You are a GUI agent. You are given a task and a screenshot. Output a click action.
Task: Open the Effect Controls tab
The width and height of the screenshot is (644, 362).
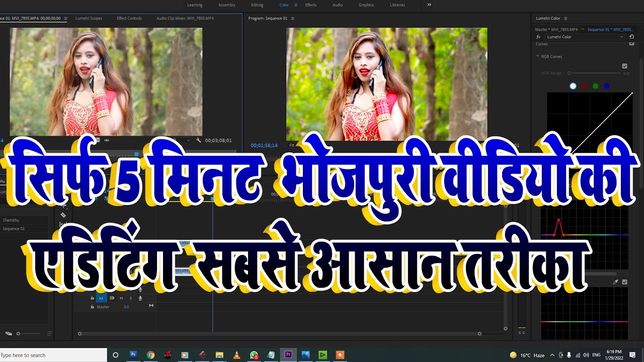129,18
